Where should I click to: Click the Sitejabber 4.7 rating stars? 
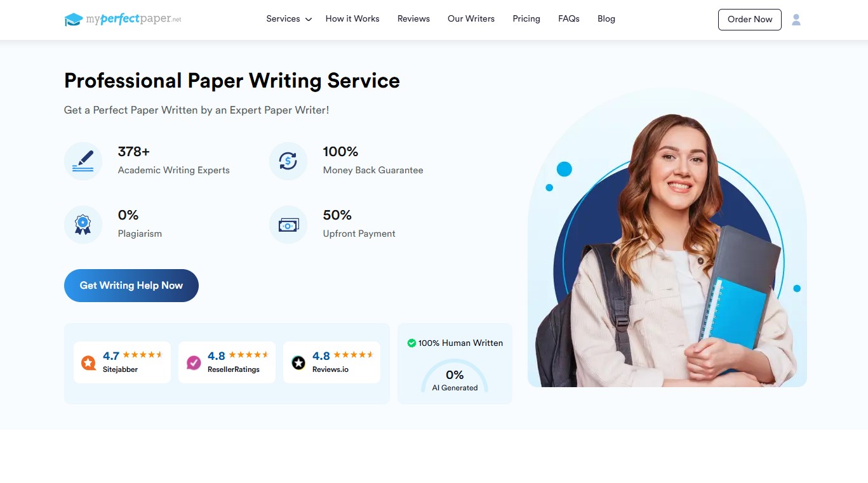143,355
